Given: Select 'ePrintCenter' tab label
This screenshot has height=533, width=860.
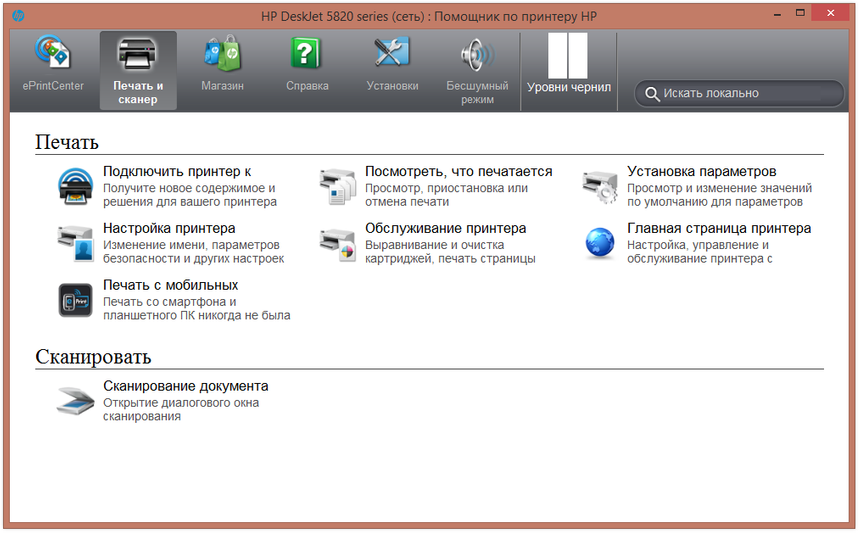Looking at the screenshot, I should pyautogui.click(x=53, y=86).
